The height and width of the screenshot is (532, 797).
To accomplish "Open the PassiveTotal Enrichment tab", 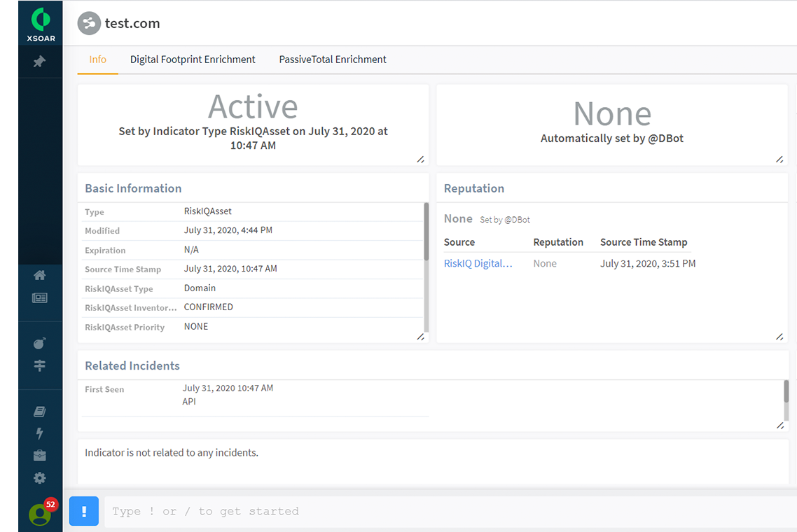I will [x=333, y=59].
